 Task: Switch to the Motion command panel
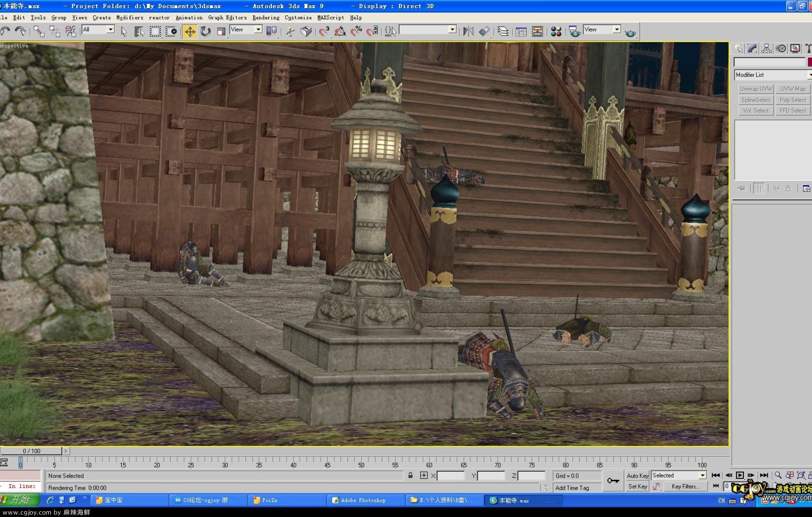[781, 48]
